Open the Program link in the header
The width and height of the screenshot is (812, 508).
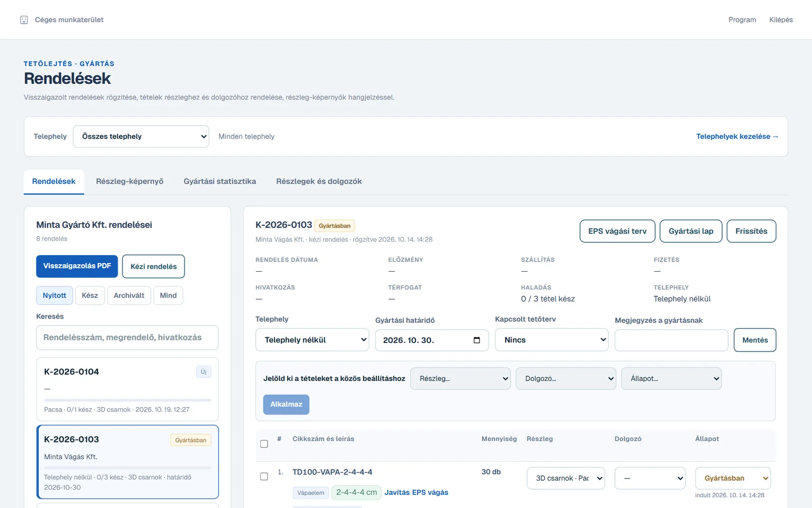pyautogui.click(x=742, y=20)
